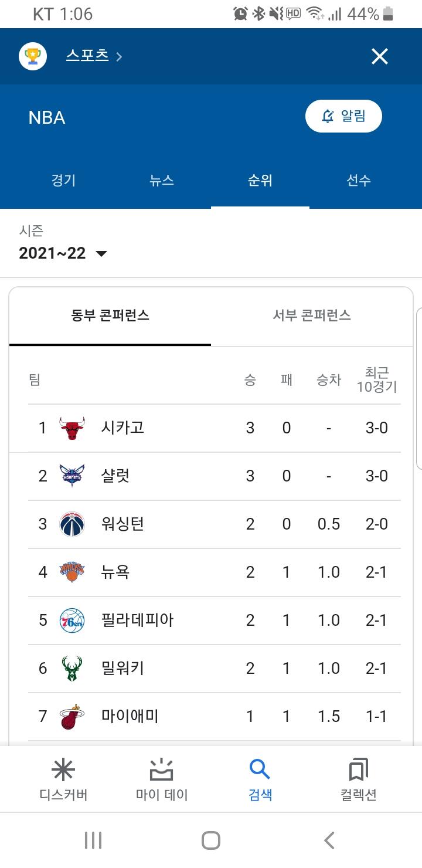Tap the Milwaukee Bucks logo
The width and height of the screenshot is (422, 868).
click(72, 669)
